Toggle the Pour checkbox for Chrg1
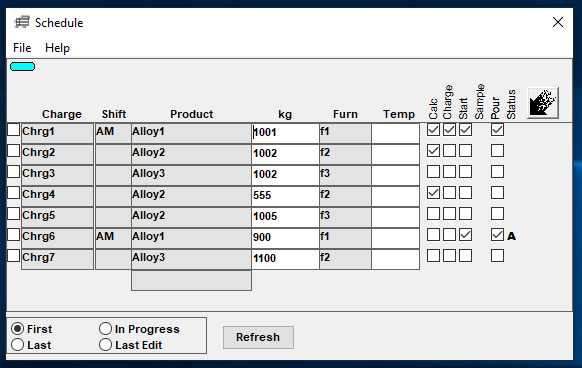This screenshot has width=582, height=368. pos(497,130)
